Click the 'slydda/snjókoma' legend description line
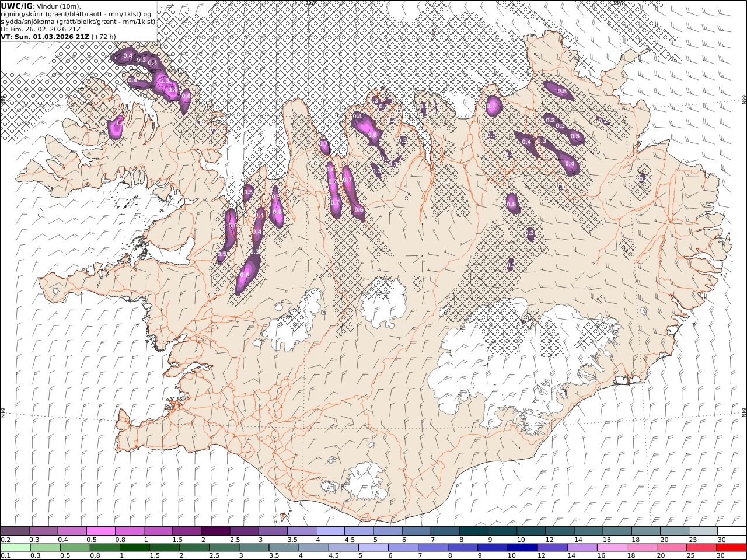747x560 pixels. (78, 22)
